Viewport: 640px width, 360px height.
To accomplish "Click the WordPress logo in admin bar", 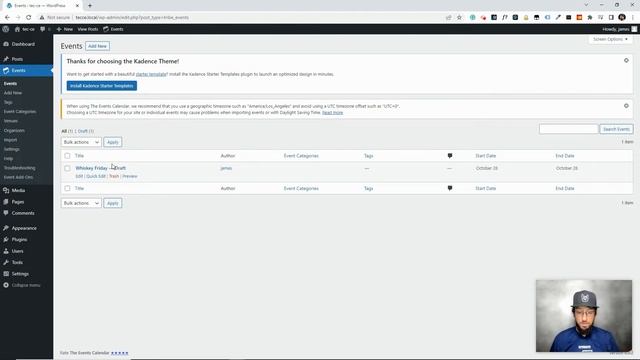I will click(x=6, y=29).
